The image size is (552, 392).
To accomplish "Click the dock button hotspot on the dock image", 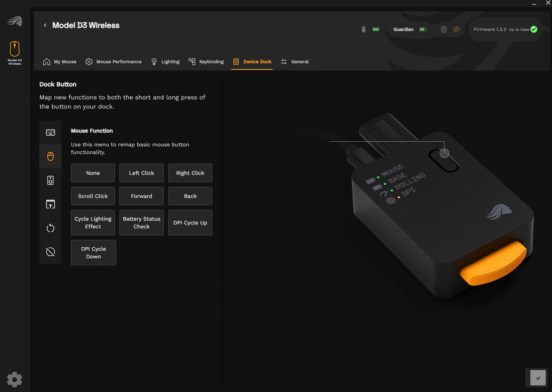I will (444, 153).
